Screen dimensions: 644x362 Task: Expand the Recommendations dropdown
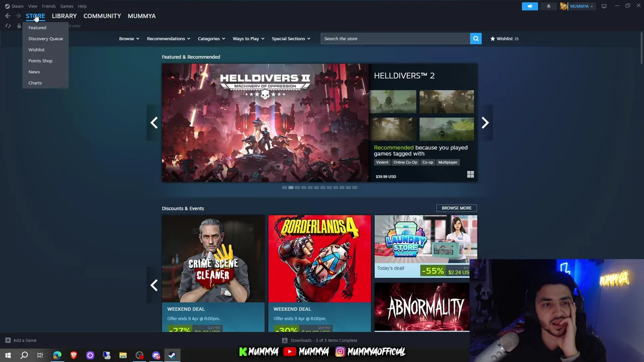coord(169,39)
